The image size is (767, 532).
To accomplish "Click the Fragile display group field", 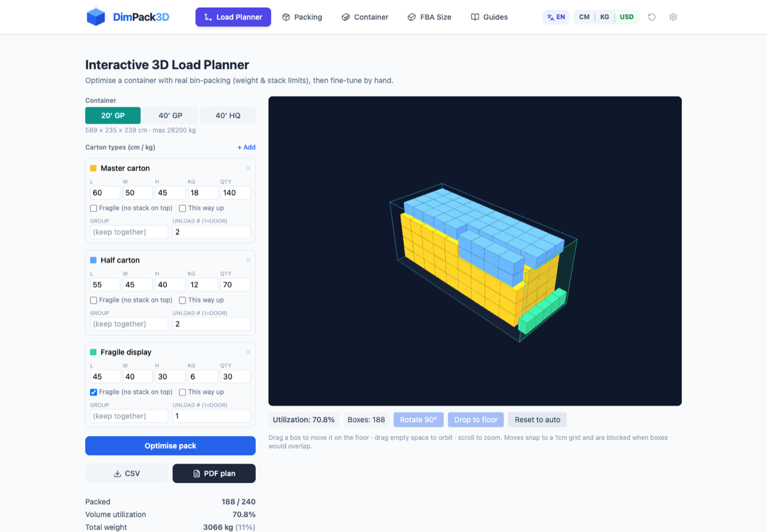I will click(129, 416).
